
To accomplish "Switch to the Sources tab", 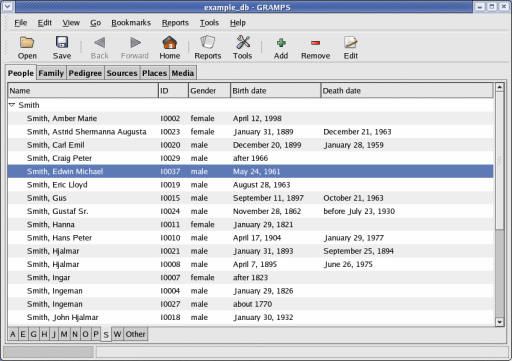I will [122, 73].
